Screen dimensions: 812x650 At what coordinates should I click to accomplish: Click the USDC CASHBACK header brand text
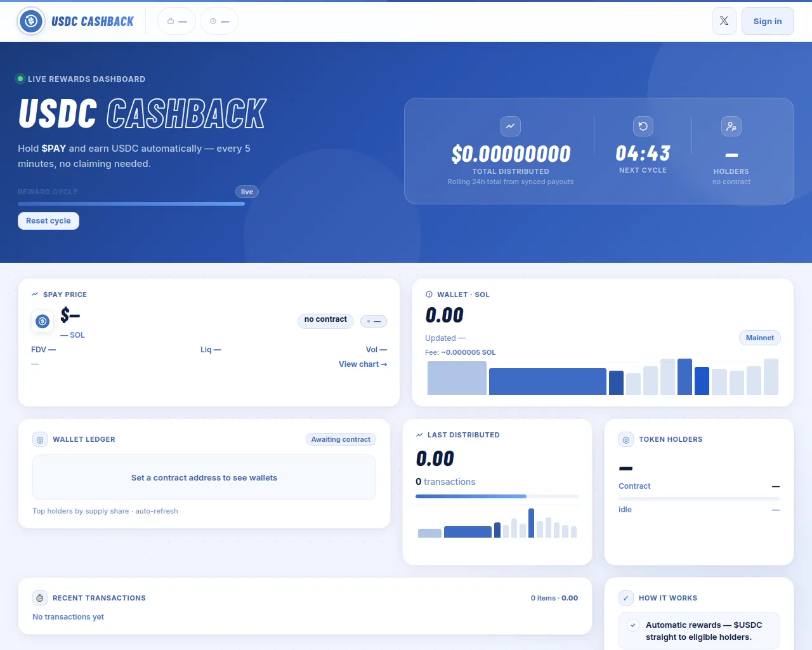[x=93, y=22]
